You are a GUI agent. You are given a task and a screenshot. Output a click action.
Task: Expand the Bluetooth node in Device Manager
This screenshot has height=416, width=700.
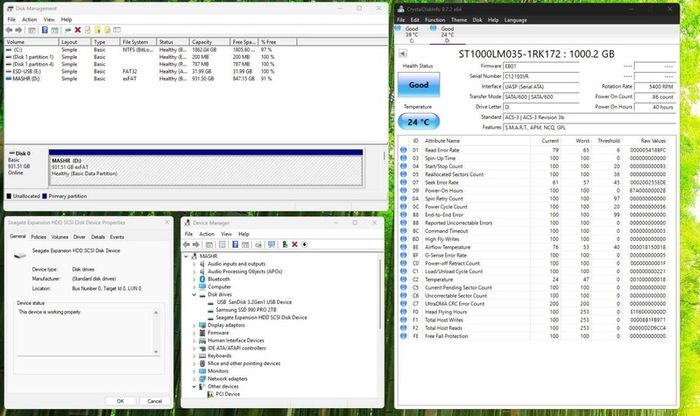(194, 279)
